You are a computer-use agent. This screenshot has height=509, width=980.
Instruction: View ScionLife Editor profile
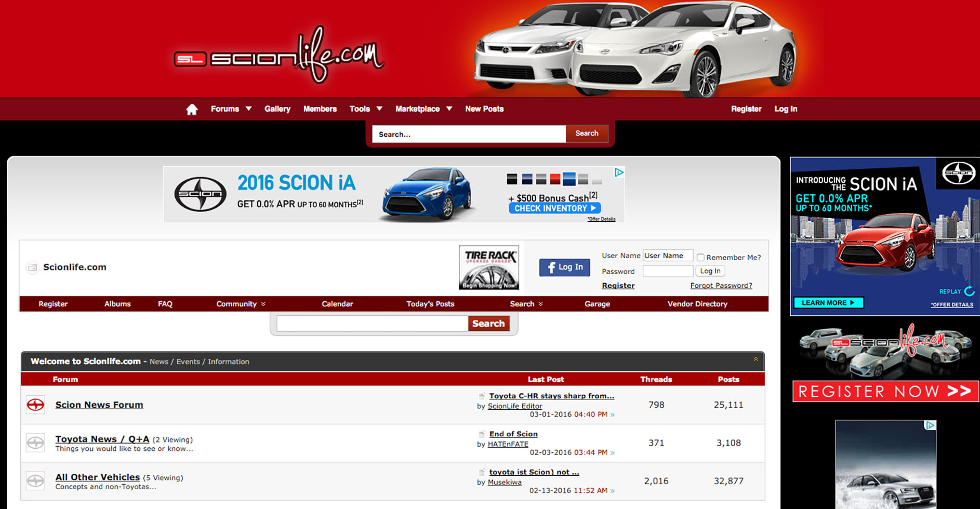pyautogui.click(x=515, y=406)
